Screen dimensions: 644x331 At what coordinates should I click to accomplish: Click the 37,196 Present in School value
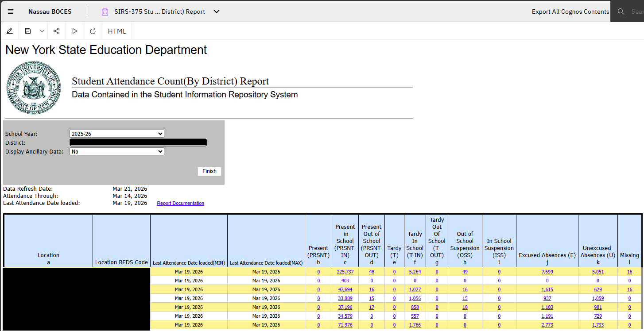coord(345,307)
